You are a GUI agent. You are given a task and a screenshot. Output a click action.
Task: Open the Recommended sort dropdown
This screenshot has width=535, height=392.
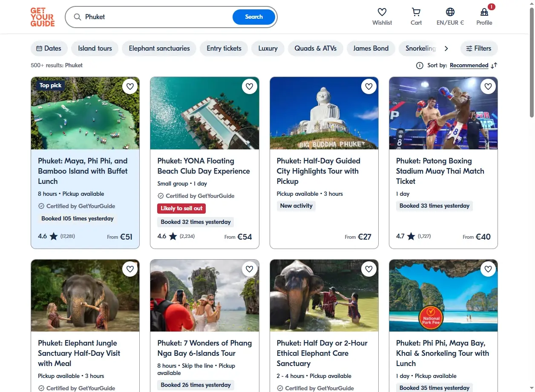coord(469,66)
